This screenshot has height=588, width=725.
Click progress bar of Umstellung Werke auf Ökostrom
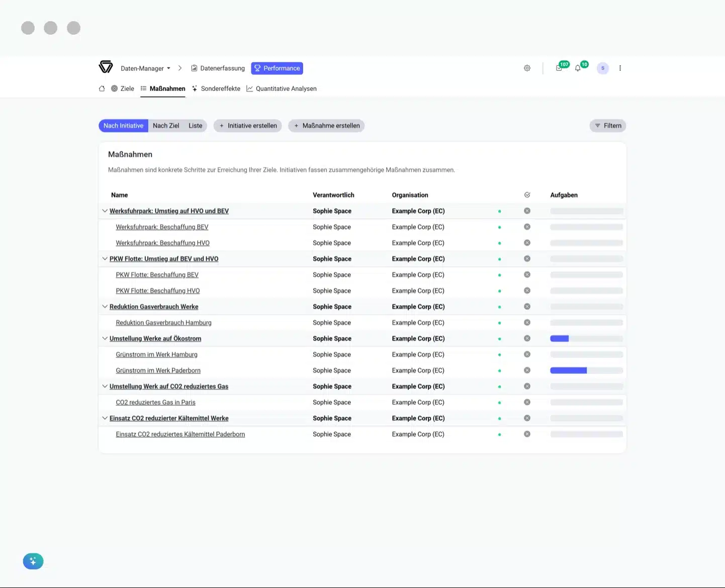point(586,339)
